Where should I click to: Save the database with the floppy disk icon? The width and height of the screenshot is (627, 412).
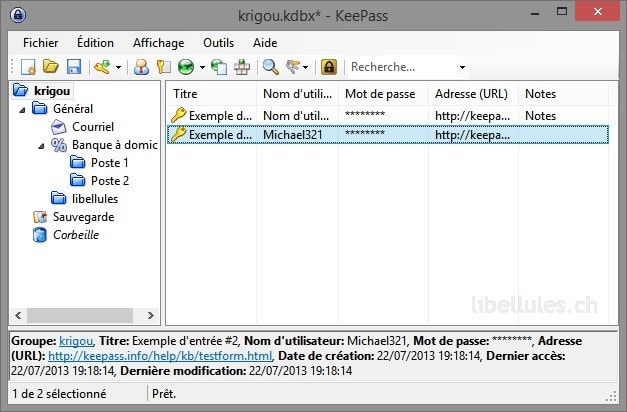point(74,67)
